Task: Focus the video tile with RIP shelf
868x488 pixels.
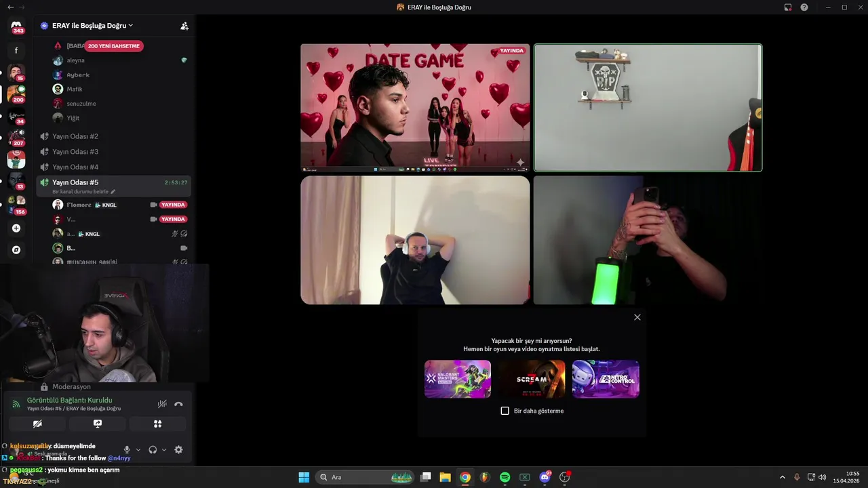Action: pos(648,108)
